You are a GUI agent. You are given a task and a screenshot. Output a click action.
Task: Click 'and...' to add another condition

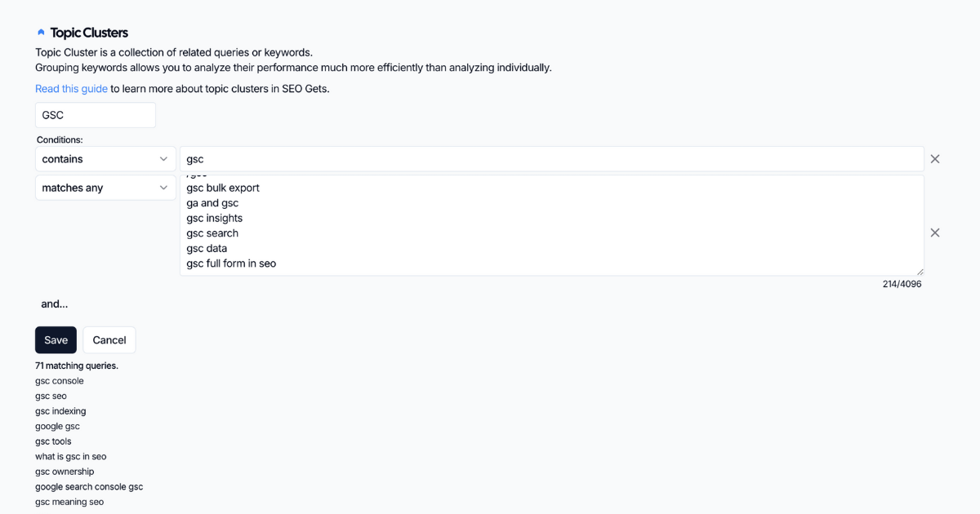coord(54,304)
